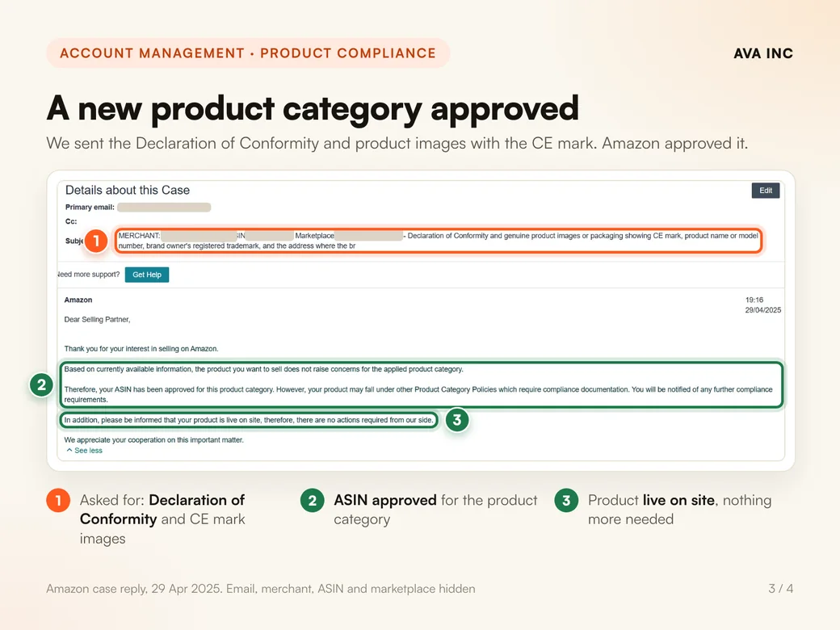Screen dimensions: 840x630
Task: Click the 'Need more support?' text
Action: pyautogui.click(x=88, y=275)
